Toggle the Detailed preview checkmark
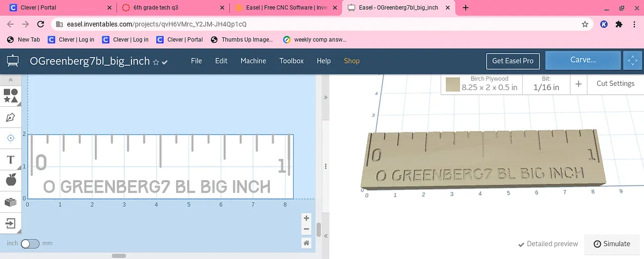Viewport: 644px width, 259px height. point(521,244)
